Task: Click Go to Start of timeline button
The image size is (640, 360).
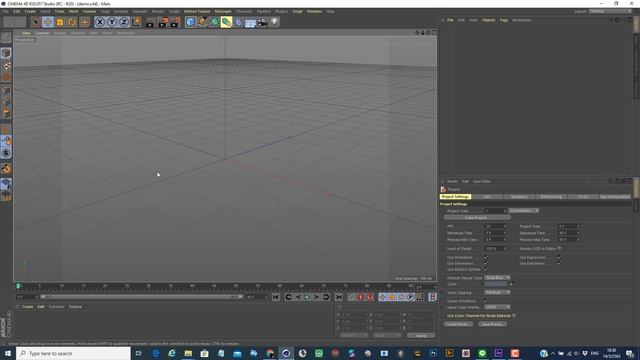Action: click(276, 297)
